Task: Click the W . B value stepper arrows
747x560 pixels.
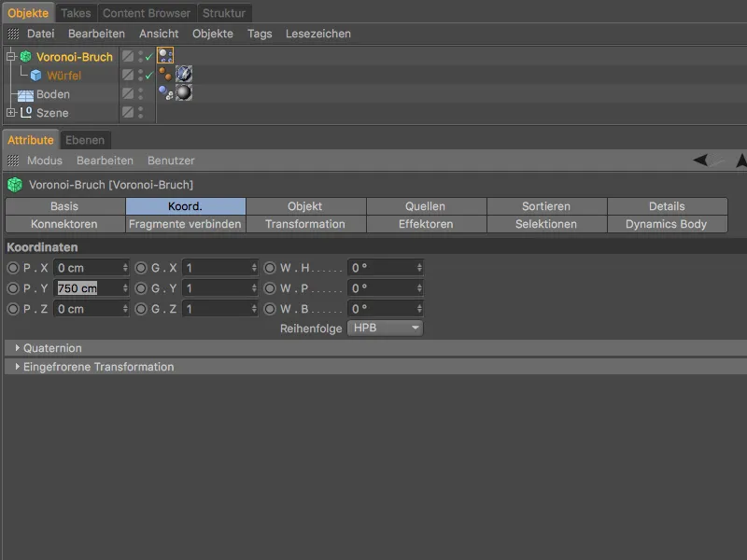Action: [419, 309]
